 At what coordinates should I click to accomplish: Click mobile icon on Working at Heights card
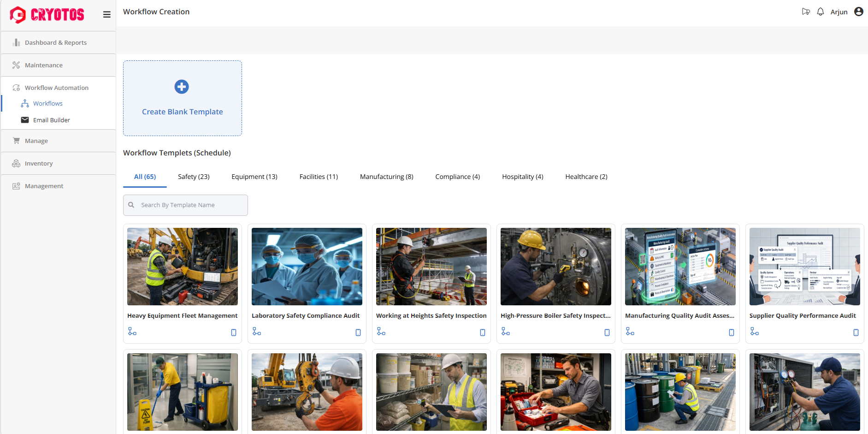[x=483, y=333]
